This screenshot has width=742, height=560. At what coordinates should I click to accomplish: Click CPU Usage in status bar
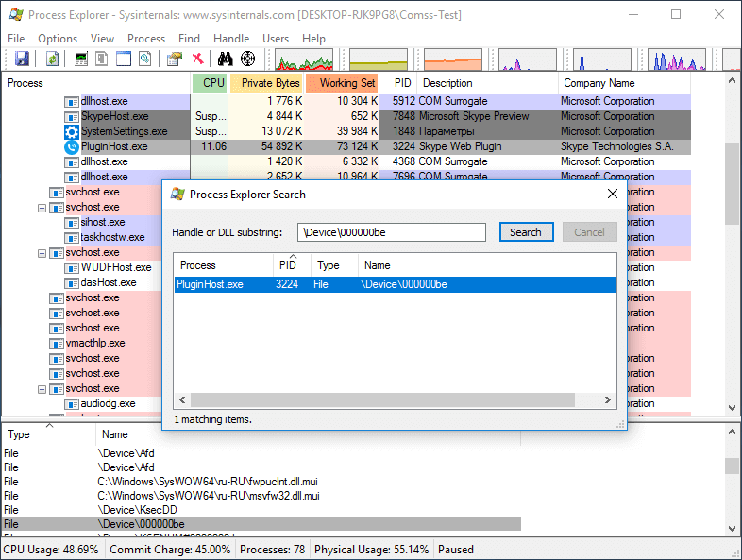pyautogui.click(x=51, y=550)
